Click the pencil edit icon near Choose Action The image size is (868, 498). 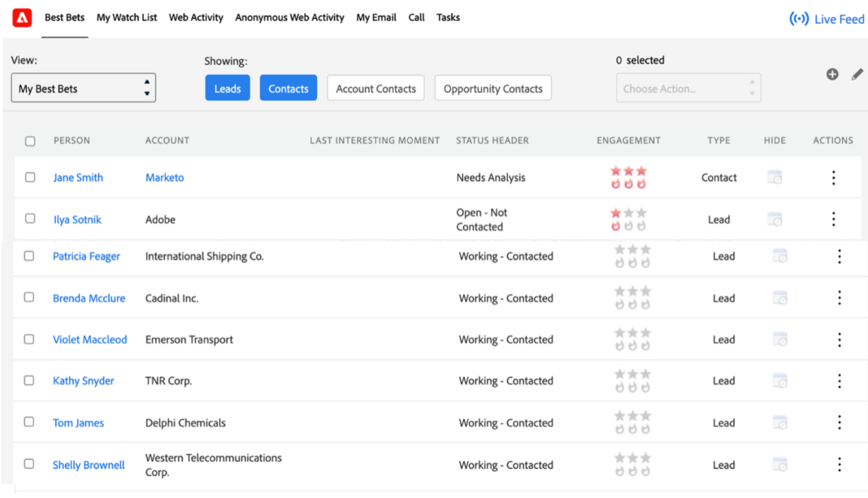click(x=857, y=73)
